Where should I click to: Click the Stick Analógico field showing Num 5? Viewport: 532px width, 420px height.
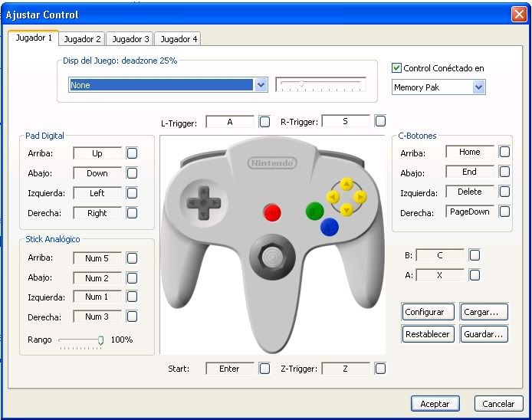pyautogui.click(x=97, y=258)
